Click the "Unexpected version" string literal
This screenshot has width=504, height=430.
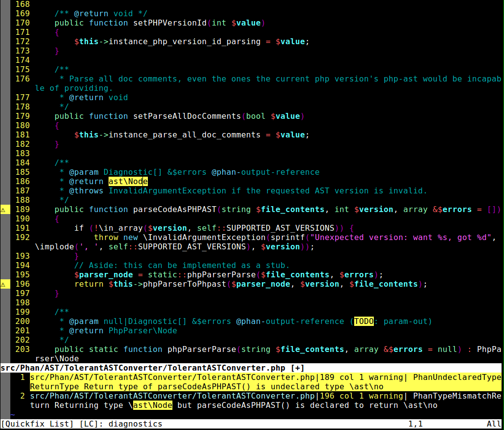[400, 238]
